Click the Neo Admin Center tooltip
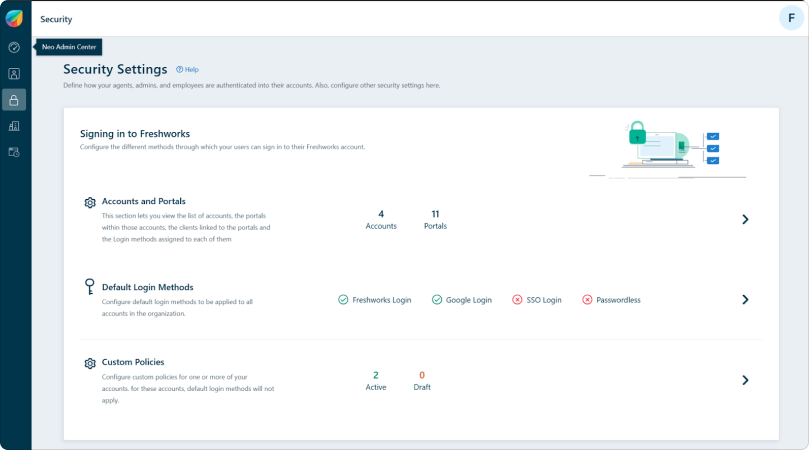This screenshot has height=450, width=809. (69, 47)
